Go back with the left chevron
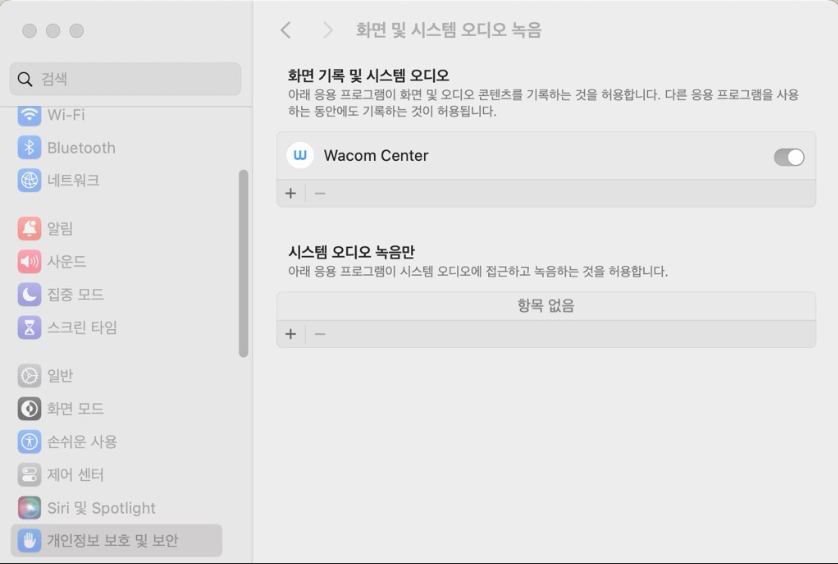The width and height of the screenshot is (838, 564). (x=286, y=30)
